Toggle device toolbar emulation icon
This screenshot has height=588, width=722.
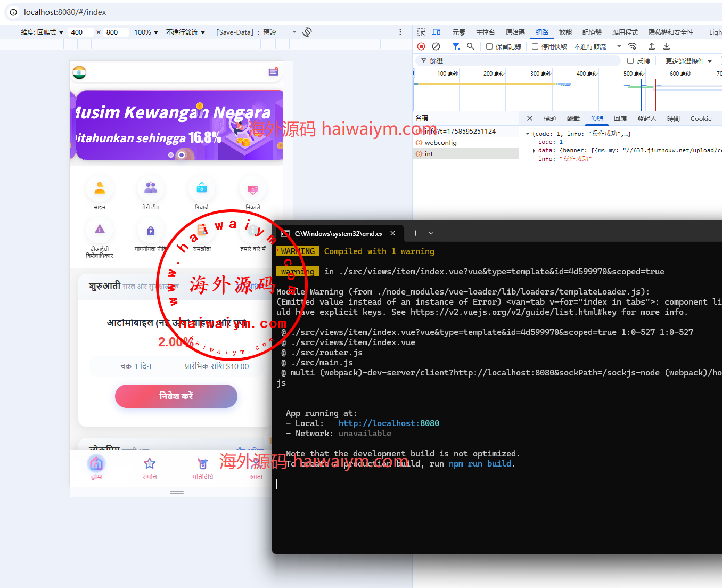click(x=436, y=32)
